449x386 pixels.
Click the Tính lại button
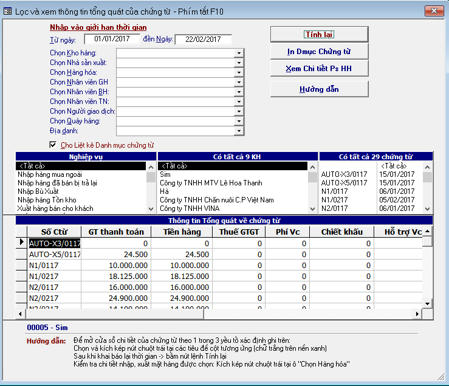click(x=319, y=34)
